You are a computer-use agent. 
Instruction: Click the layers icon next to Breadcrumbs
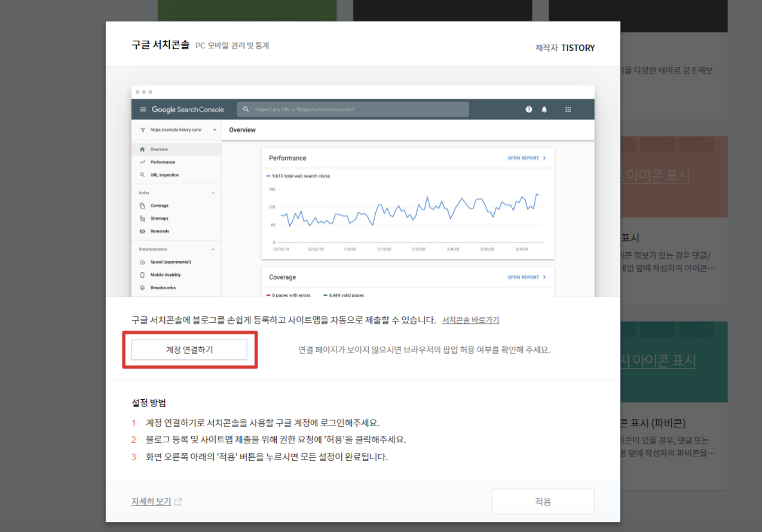click(142, 287)
